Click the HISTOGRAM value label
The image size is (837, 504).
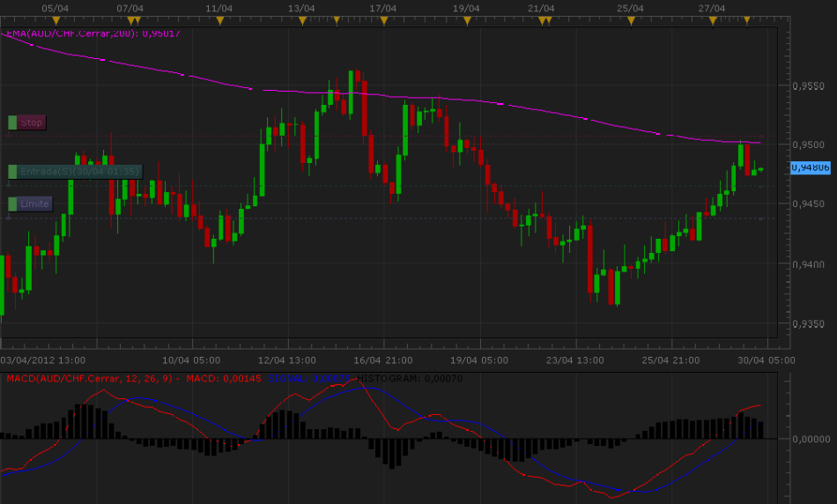coord(411,379)
